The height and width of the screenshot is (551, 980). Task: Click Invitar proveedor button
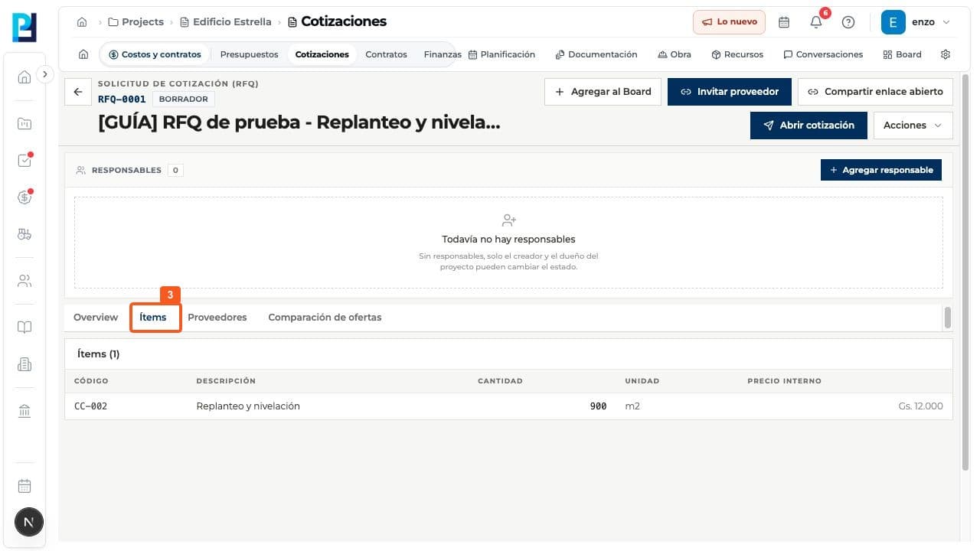730,91
